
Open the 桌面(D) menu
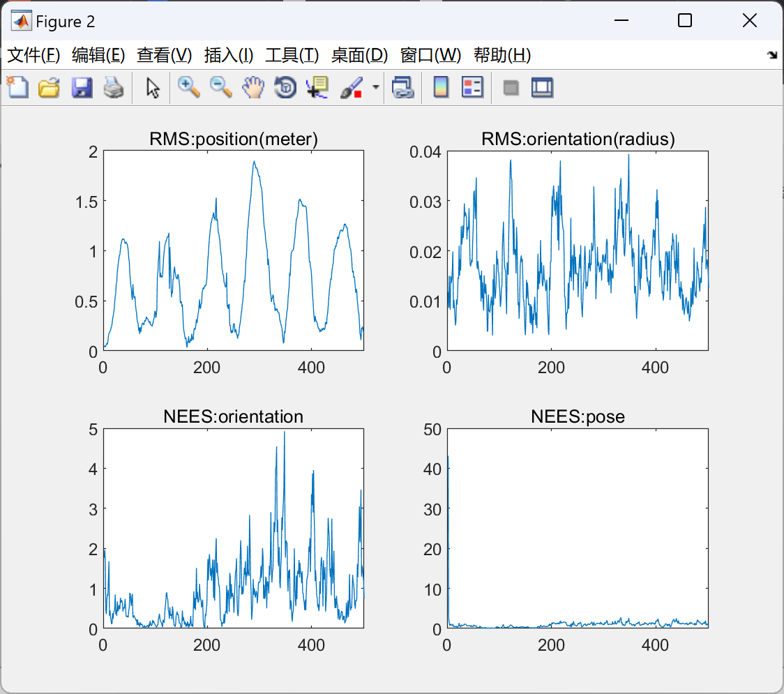(359, 55)
